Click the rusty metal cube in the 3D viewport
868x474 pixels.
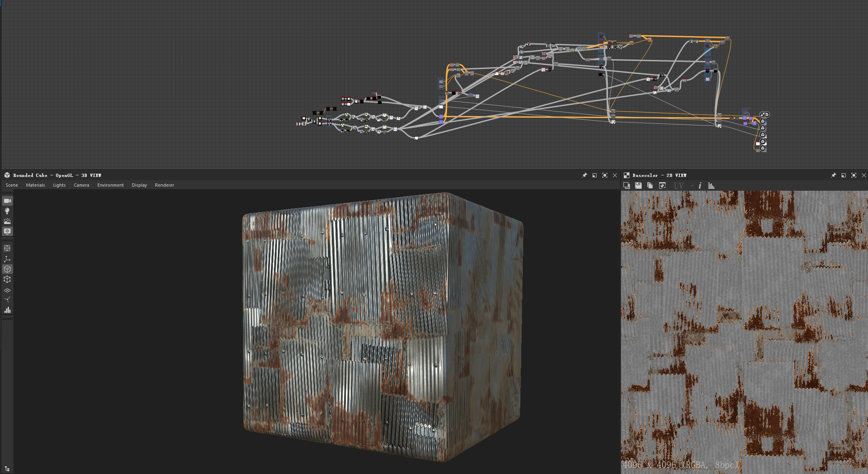(x=383, y=327)
